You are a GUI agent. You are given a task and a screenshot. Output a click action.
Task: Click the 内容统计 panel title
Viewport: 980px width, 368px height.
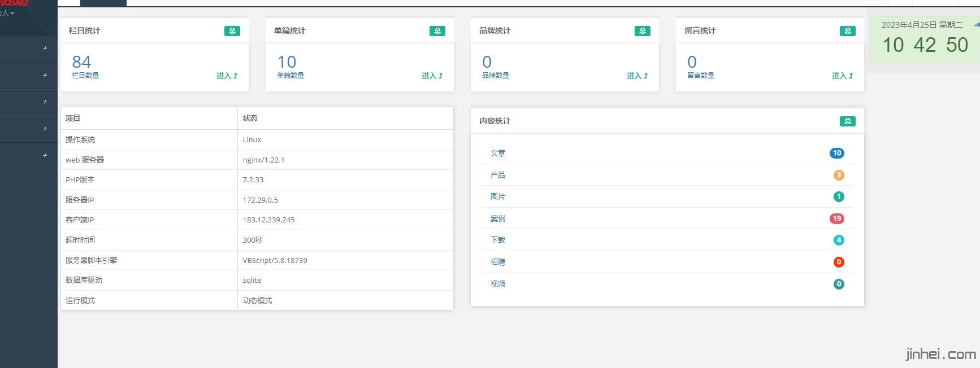[495, 121]
